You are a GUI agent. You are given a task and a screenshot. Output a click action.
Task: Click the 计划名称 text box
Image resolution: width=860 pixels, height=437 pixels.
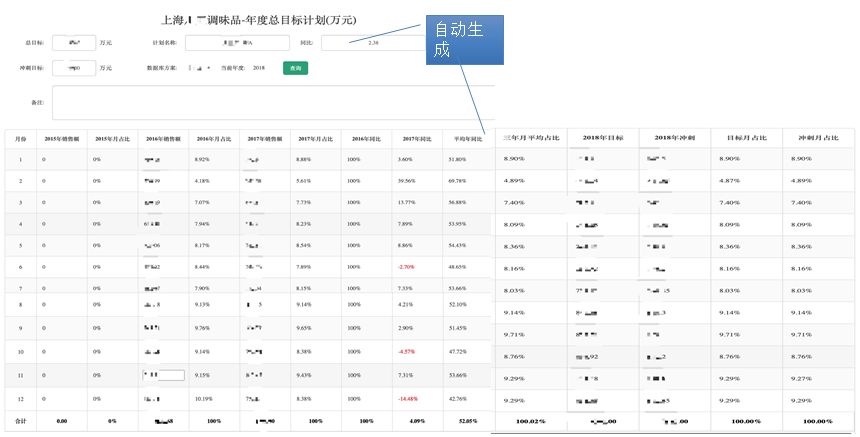(x=237, y=43)
